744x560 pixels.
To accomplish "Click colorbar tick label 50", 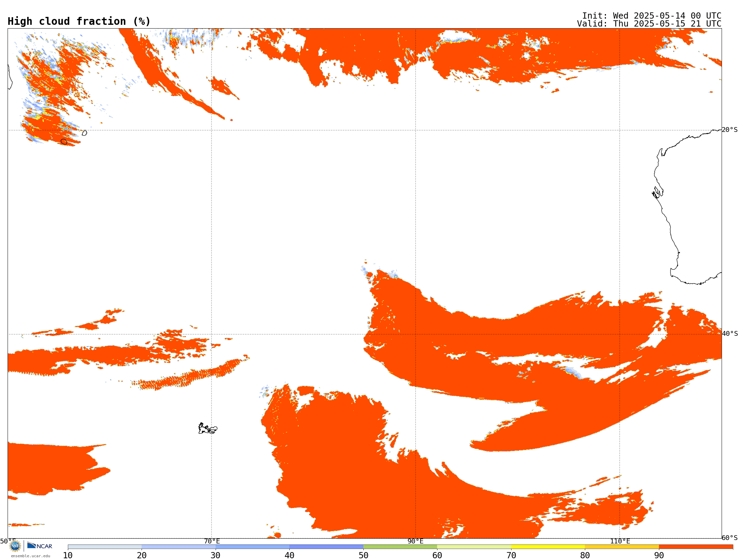I will coord(363,556).
